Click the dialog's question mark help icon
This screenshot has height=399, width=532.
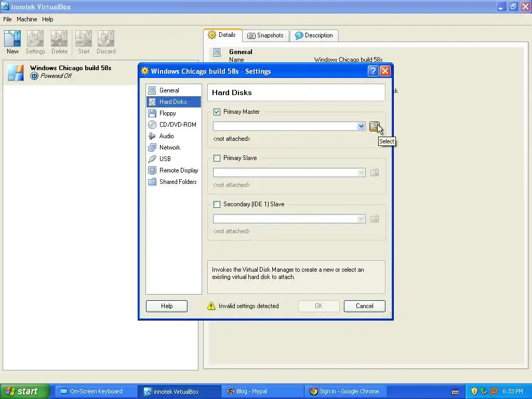[x=373, y=71]
